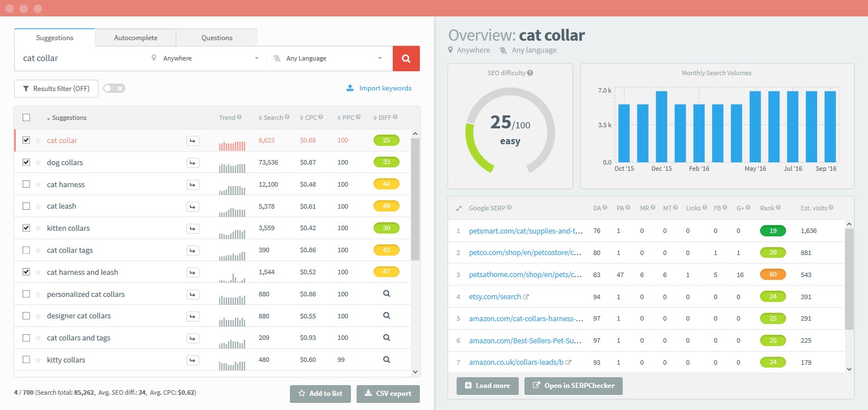This screenshot has width=868, height=410.
Task: Toggle the select-all checkbox in suggestions header
Action: click(25, 117)
